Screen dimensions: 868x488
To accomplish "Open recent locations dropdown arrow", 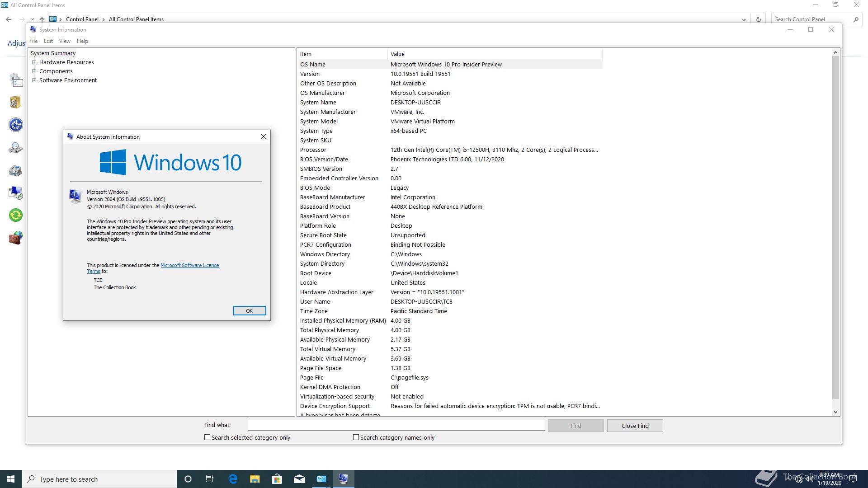I will tap(33, 19).
